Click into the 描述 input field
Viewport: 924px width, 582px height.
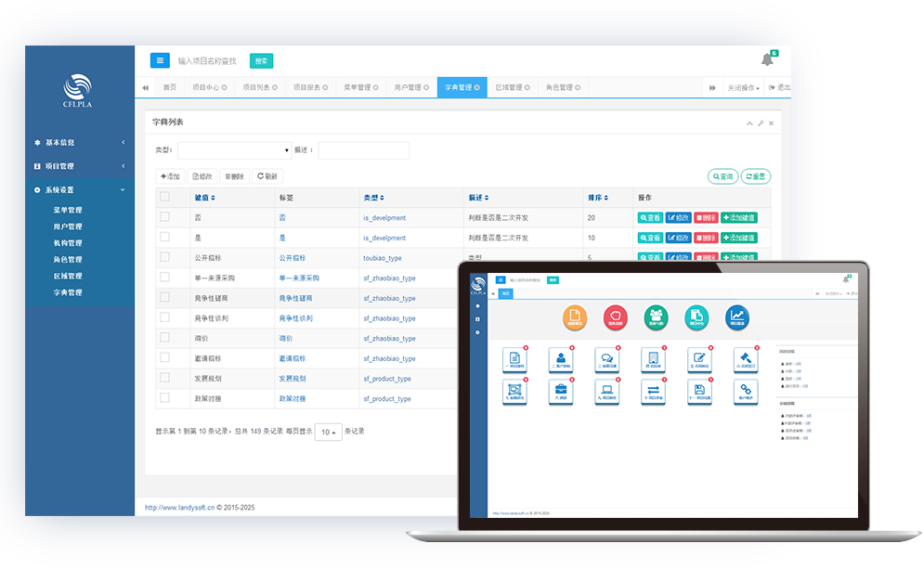[363, 150]
